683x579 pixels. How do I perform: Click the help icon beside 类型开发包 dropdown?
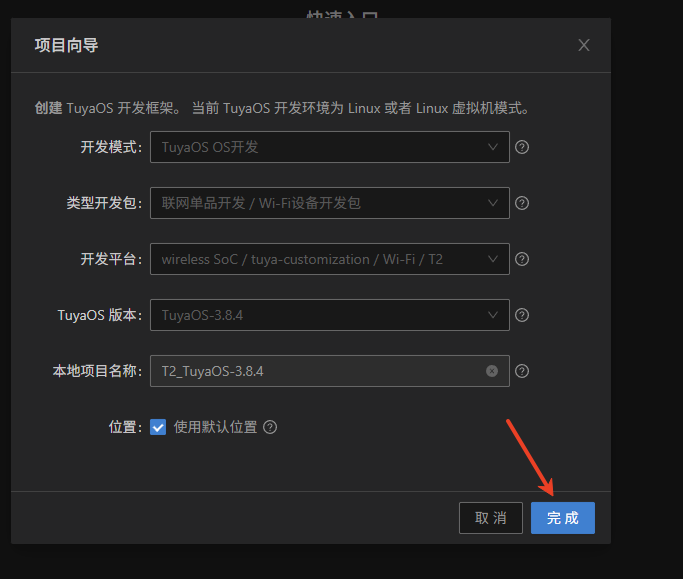coord(522,203)
